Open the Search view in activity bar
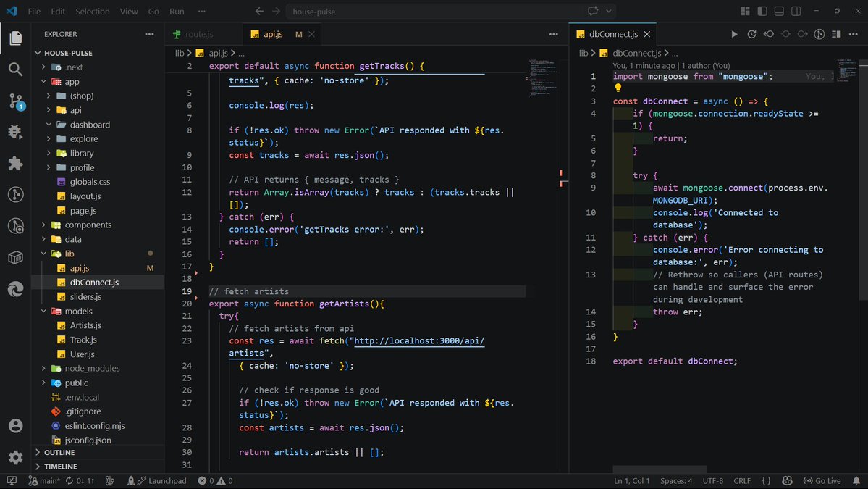 tap(15, 69)
